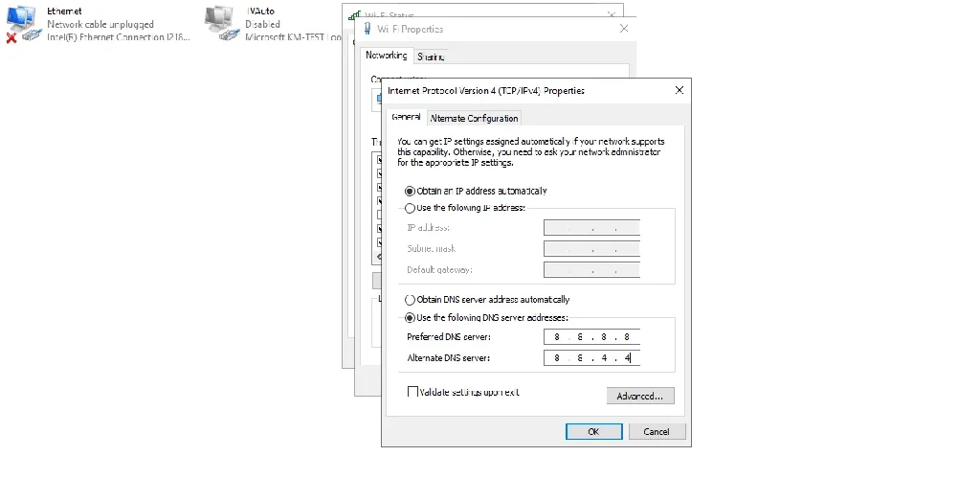Click the disabled Default gateway field
Viewport: 980px width, 479px height.
591,269
